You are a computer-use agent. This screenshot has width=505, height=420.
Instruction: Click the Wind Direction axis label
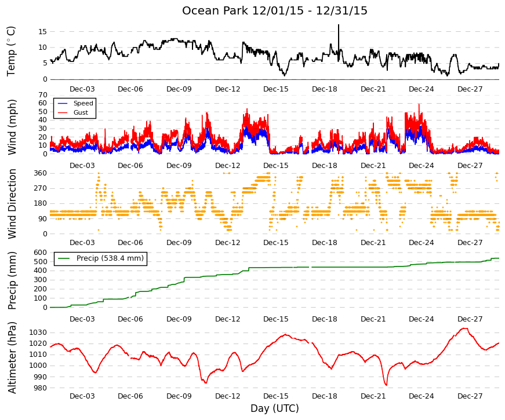(x=12, y=204)
